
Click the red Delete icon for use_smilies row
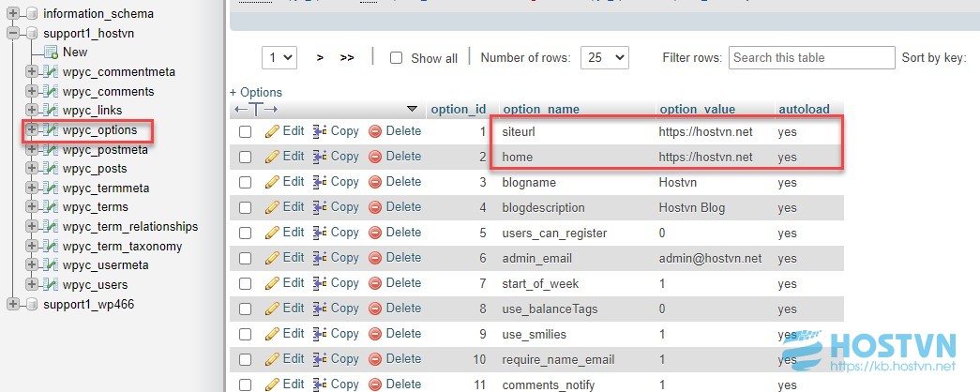click(x=375, y=334)
